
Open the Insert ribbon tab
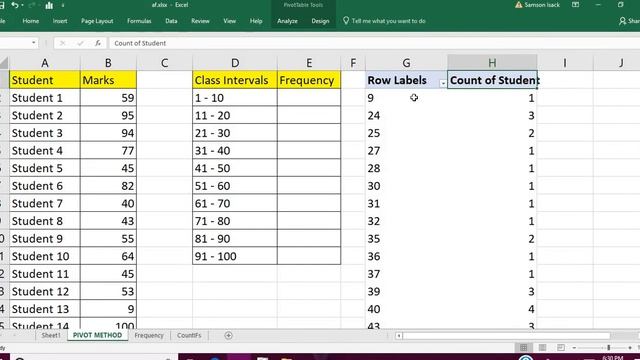coord(60,21)
